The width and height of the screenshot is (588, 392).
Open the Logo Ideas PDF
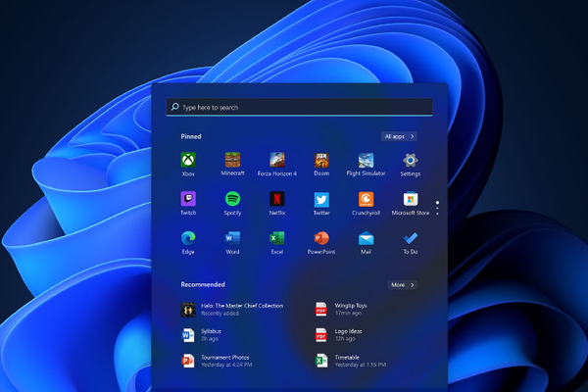coord(339,335)
